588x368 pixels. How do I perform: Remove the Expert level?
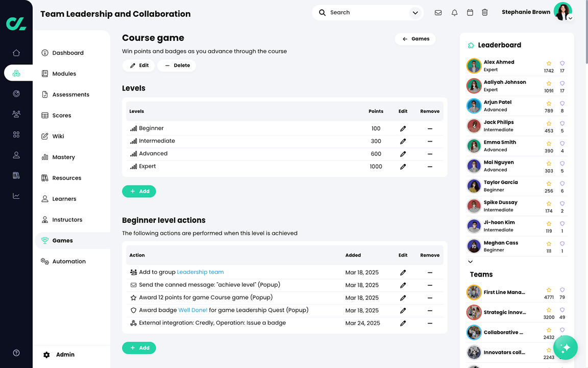click(430, 167)
